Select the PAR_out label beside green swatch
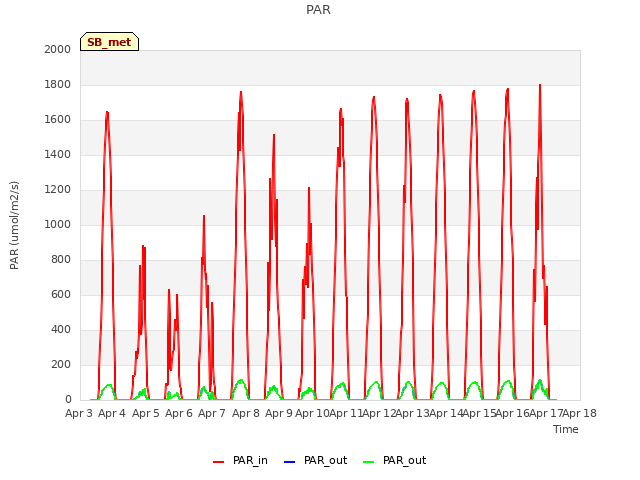Screen dimensions: 640x480 (404, 460)
